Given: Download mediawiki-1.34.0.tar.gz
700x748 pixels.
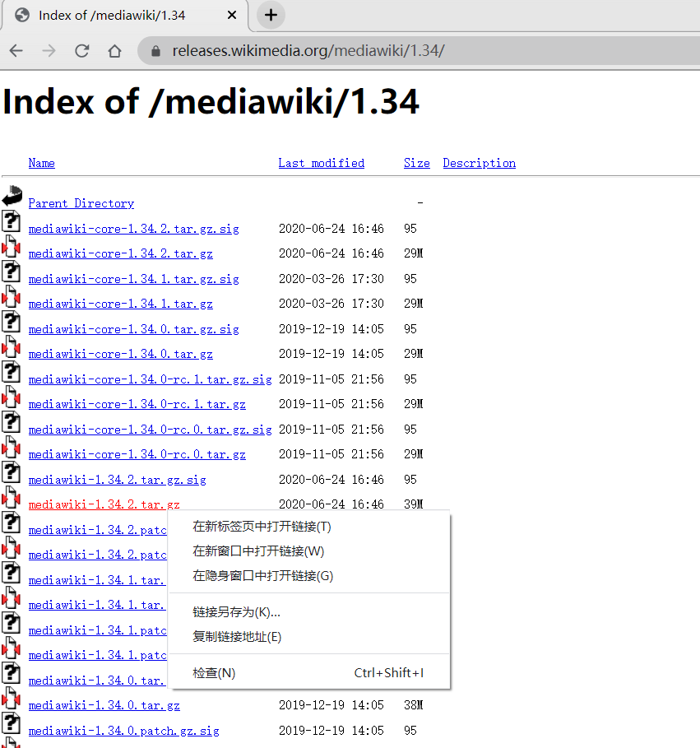Looking at the screenshot, I should tap(104, 705).
